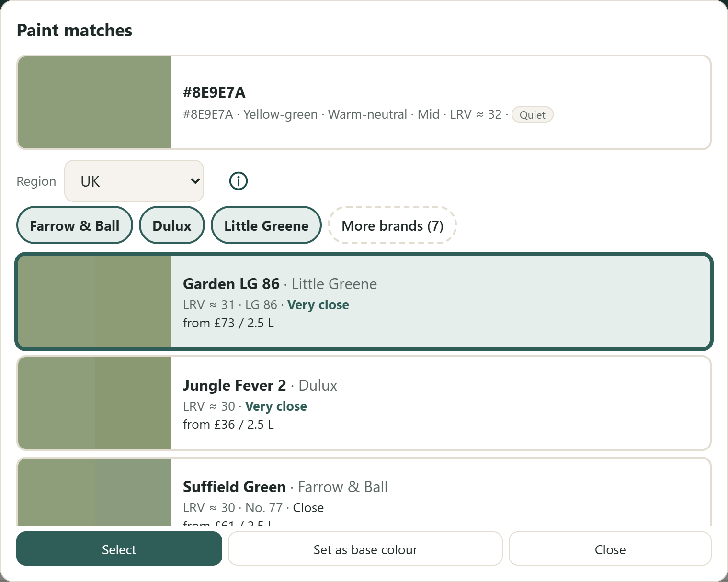Click the Jungle Fever 2 colour swatch
Viewport: 728px width, 582px height.
tap(94, 403)
